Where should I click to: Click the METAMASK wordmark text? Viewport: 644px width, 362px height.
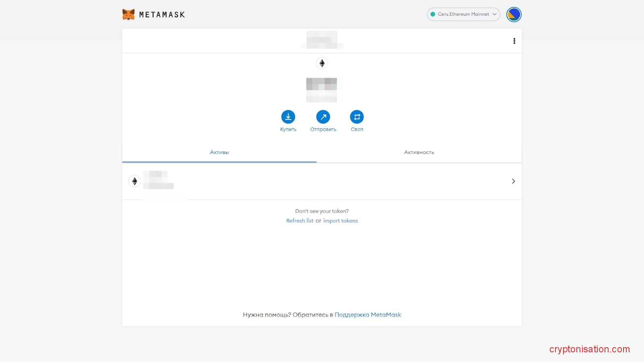pyautogui.click(x=162, y=15)
